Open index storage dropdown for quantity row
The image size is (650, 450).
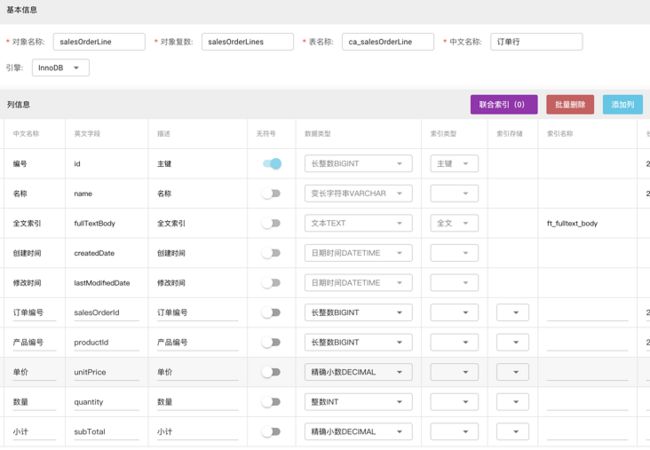point(513,402)
